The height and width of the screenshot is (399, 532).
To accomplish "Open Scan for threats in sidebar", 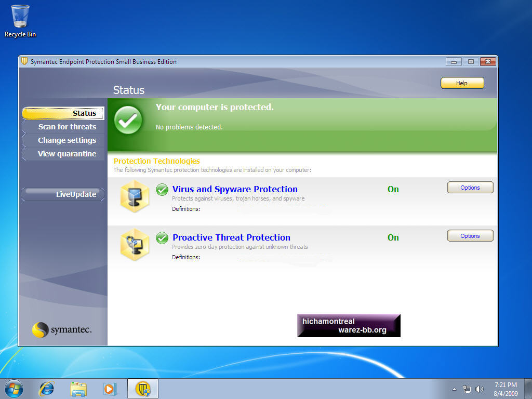I will click(63, 127).
